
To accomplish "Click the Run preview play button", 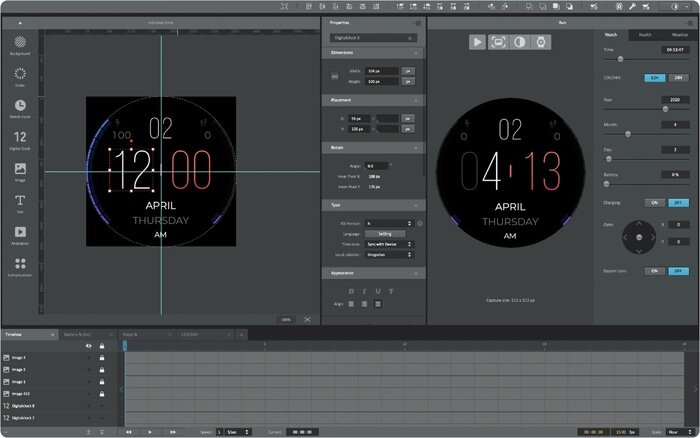I will coord(477,42).
